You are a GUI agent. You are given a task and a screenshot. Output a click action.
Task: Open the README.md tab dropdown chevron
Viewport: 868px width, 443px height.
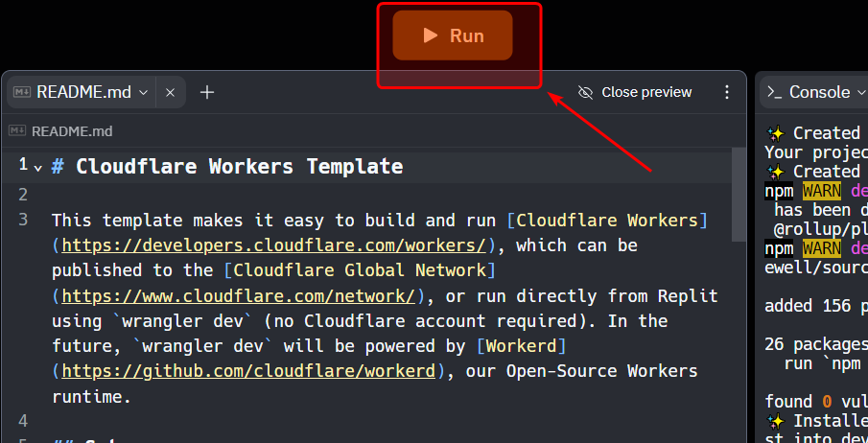click(144, 93)
